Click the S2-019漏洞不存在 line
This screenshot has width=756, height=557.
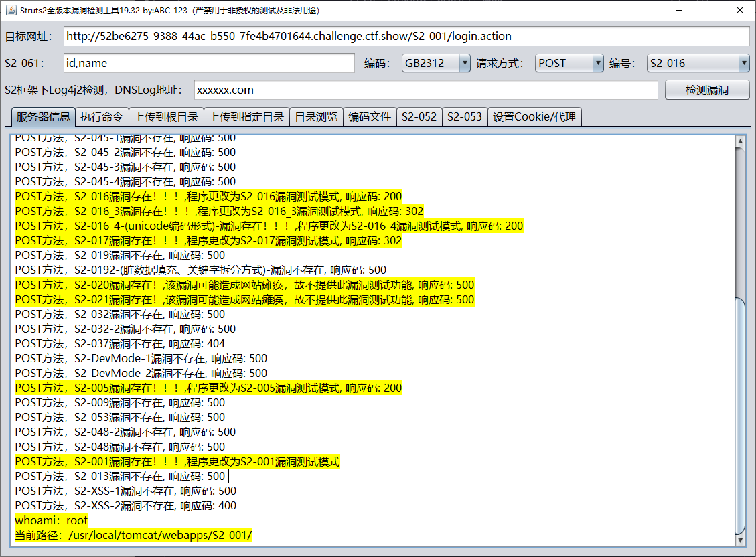point(120,255)
